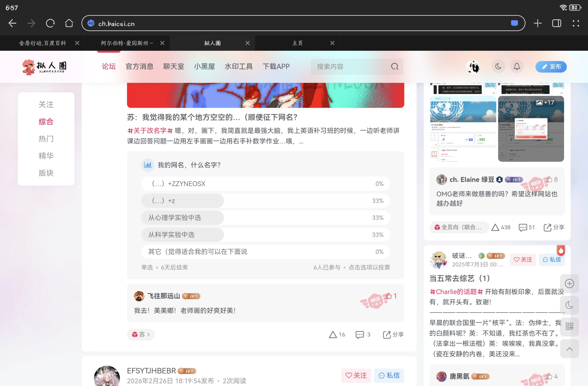Switch to the 主页 tab

coord(297,43)
